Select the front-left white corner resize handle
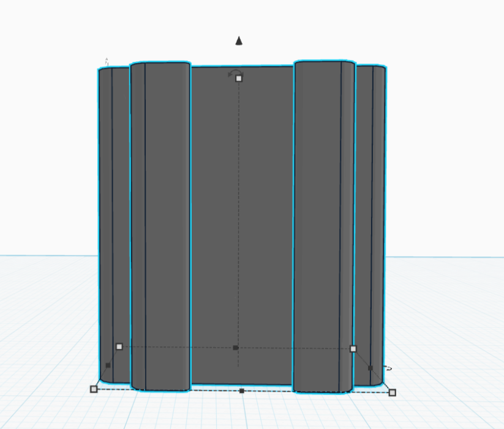 (x=94, y=389)
